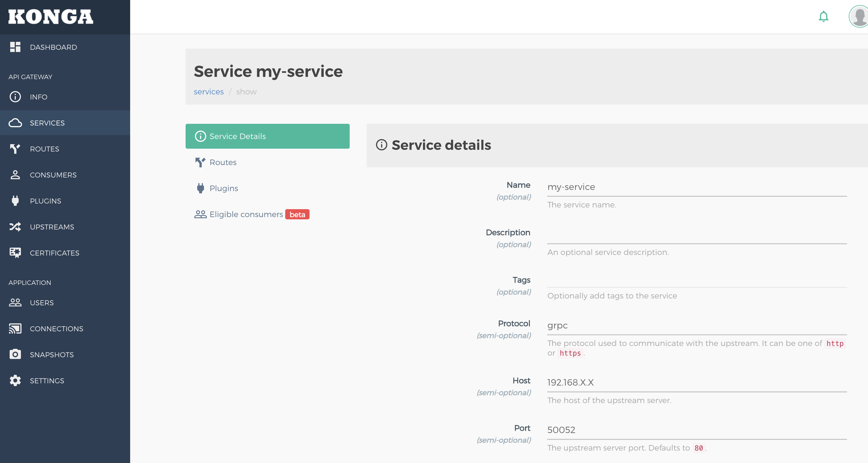The height and width of the screenshot is (463, 868).
Task: Follow the services breadcrumb link
Action: [x=209, y=92]
